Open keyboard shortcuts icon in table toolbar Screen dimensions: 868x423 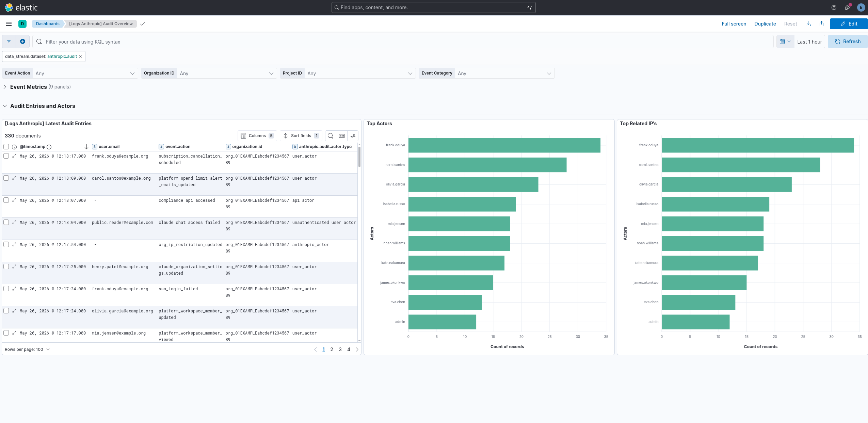[342, 136]
